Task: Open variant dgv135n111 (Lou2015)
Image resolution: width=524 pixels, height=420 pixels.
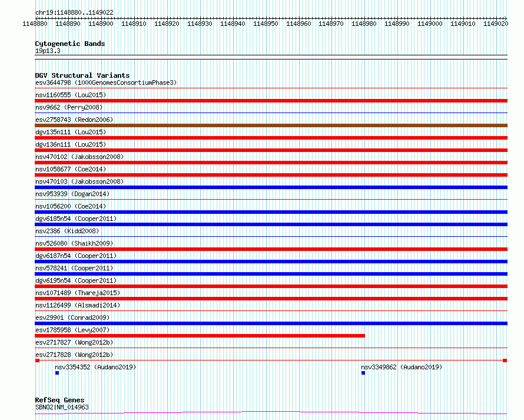Action: click(71, 132)
